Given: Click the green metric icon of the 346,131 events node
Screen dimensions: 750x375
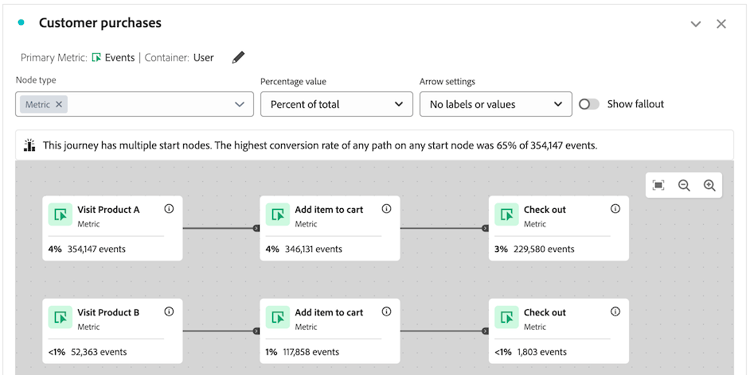Looking at the screenshot, I should coord(278,215).
